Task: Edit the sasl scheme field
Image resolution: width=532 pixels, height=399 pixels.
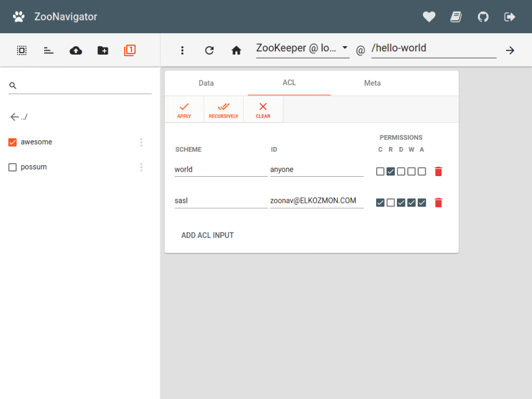Action: pyautogui.click(x=221, y=201)
